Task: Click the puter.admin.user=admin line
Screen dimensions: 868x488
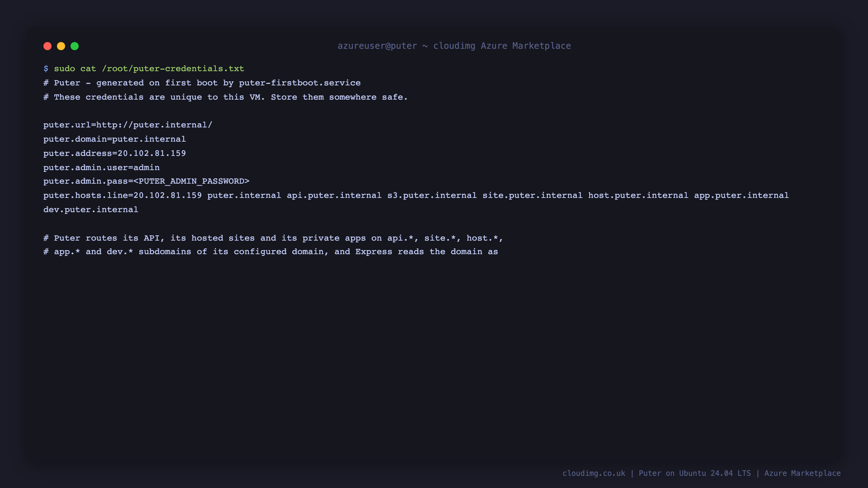Action: (101, 167)
